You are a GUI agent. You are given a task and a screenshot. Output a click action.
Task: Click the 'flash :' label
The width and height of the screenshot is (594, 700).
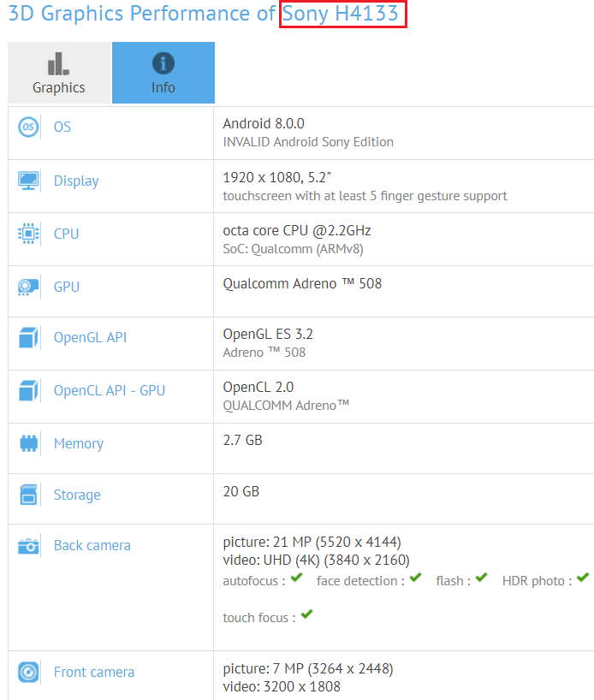[x=454, y=581]
